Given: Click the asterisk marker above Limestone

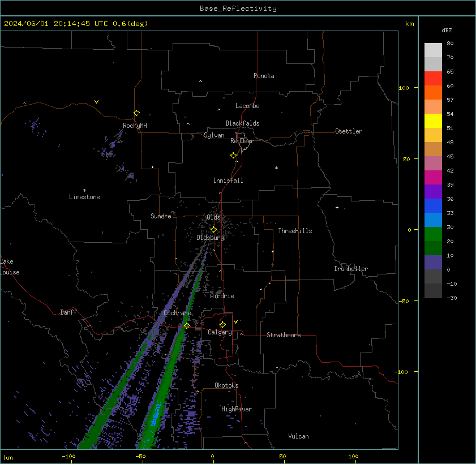Looking at the screenshot, I should [x=84, y=191].
